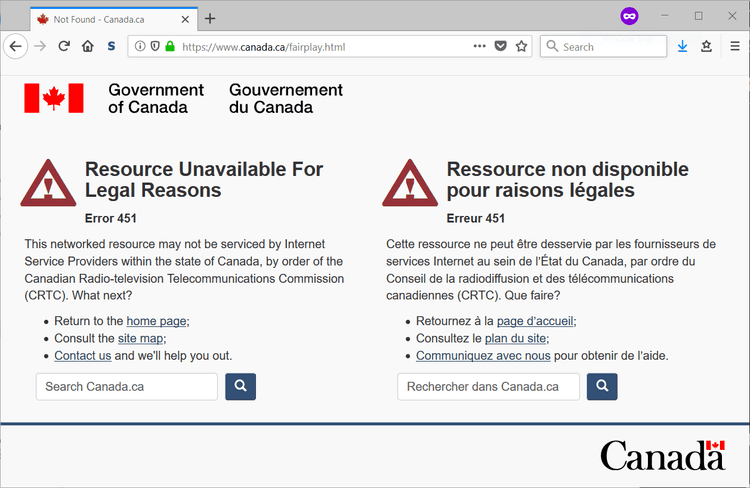Show site information via the circled i icon
This screenshot has width=750, height=488.
coord(140,46)
